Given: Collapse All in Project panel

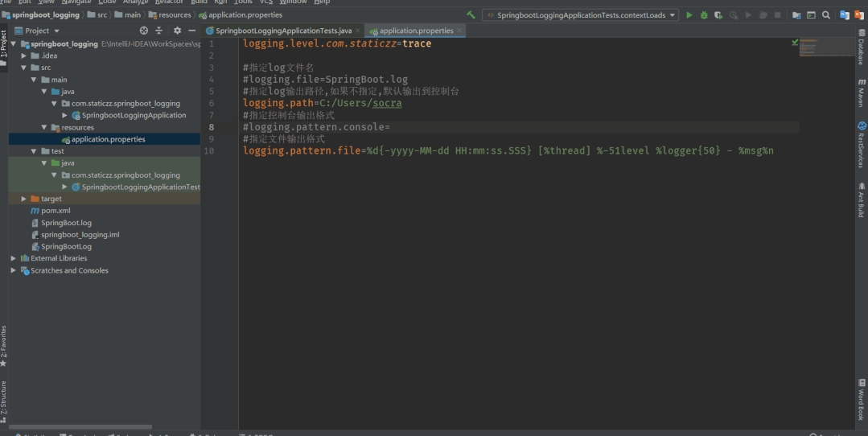Looking at the screenshot, I should 158,31.
